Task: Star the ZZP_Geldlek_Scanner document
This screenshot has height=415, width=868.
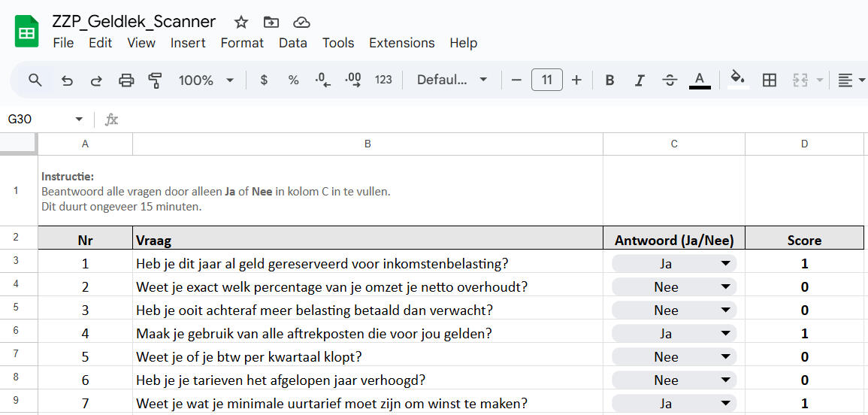Action: [x=240, y=22]
